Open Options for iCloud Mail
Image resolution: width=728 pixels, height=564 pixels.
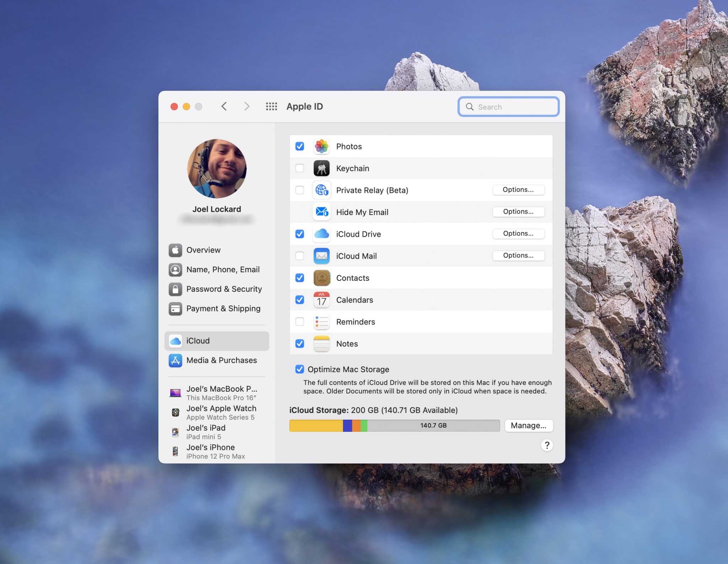pyautogui.click(x=518, y=256)
